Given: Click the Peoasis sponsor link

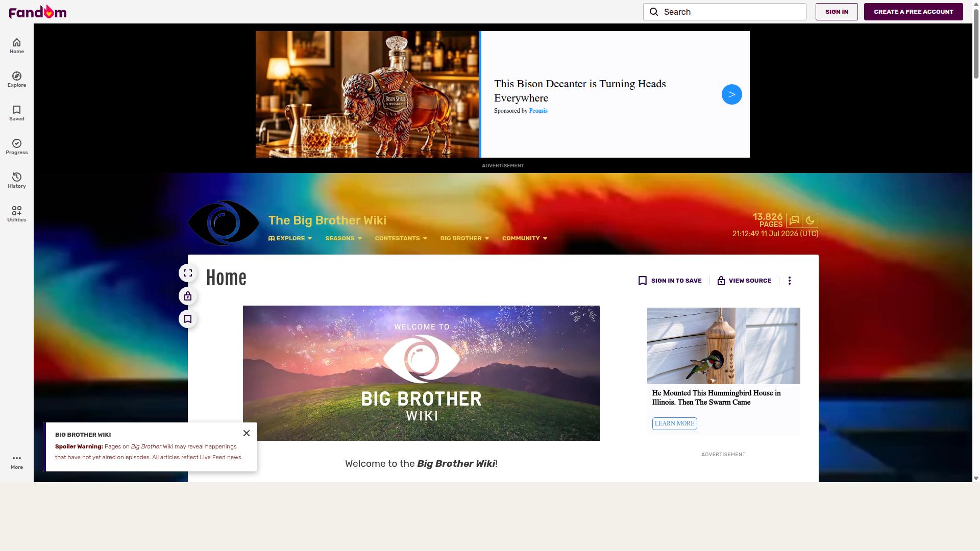Looking at the screenshot, I should point(538,111).
